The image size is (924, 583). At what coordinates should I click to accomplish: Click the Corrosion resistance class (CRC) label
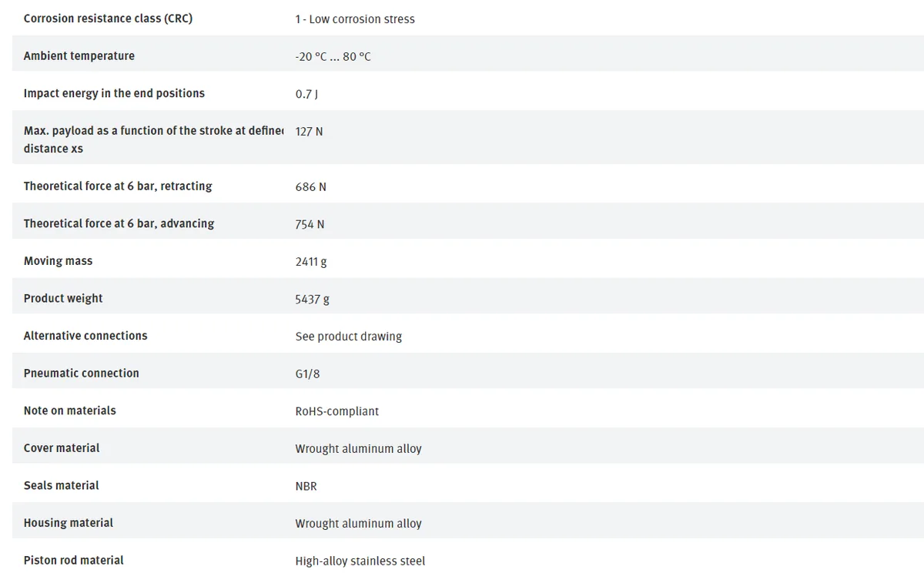[x=108, y=18]
